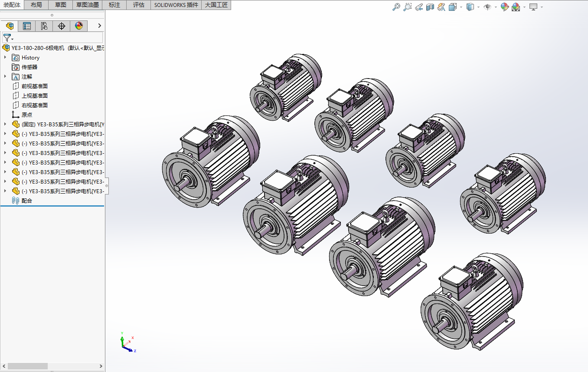Open the feature tree filter dropdown
The image size is (588, 372).
(x=8, y=38)
